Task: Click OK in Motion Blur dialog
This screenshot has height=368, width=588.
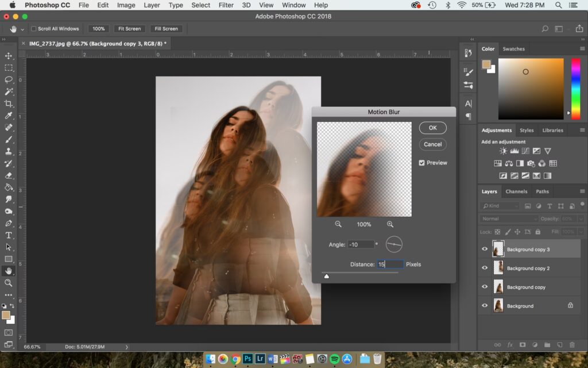Action: (x=432, y=128)
